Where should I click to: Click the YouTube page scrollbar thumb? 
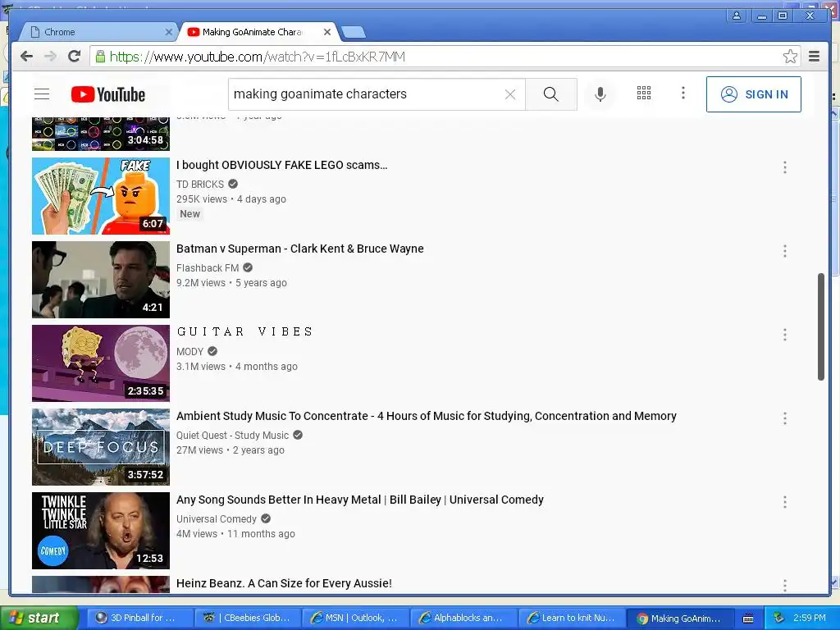820,326
